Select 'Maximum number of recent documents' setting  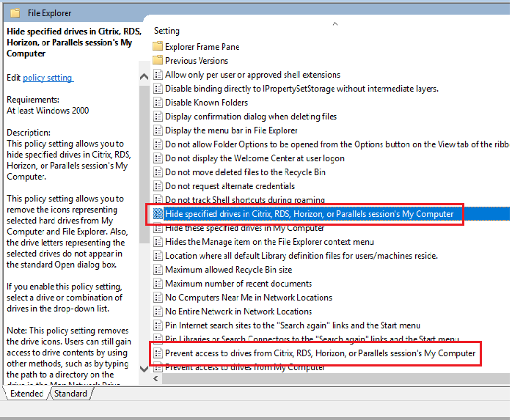point(238,284)
